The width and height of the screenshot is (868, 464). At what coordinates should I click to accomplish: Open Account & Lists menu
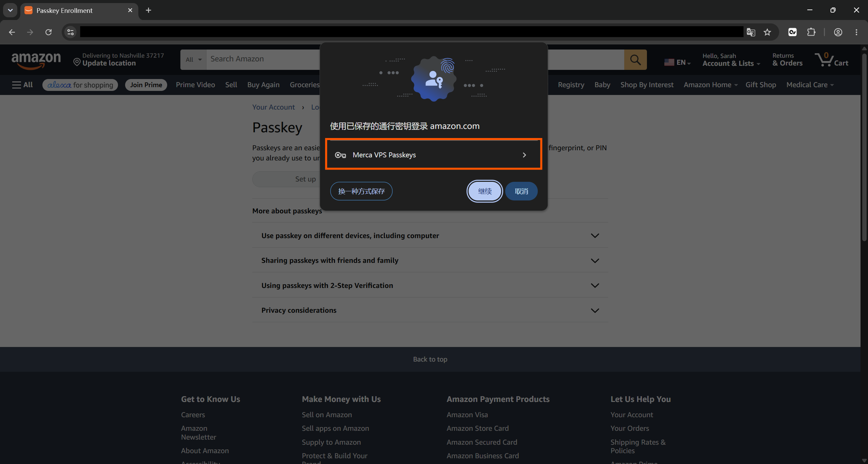click(x=731, y=60)
